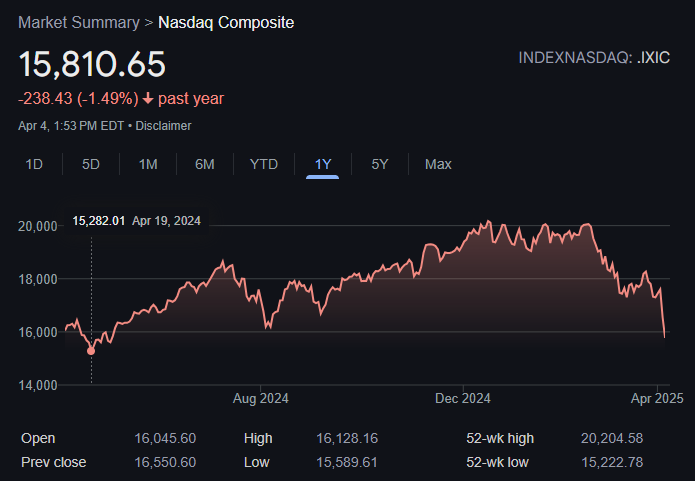Click the Apr 4, 1:53 PM EDT timestamp
Image resolution: width=695 pixels, height=481 pixels.
coord(71,126)
